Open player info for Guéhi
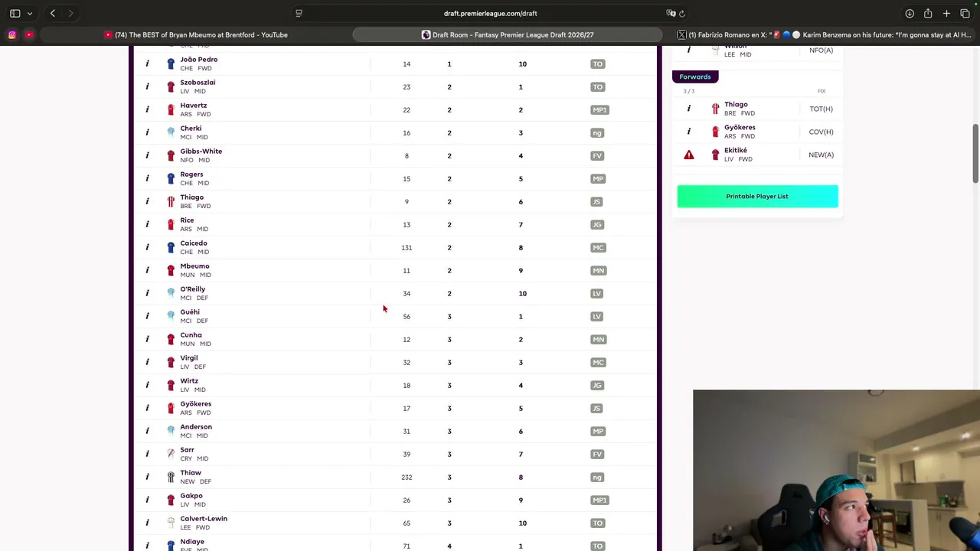 147,316
